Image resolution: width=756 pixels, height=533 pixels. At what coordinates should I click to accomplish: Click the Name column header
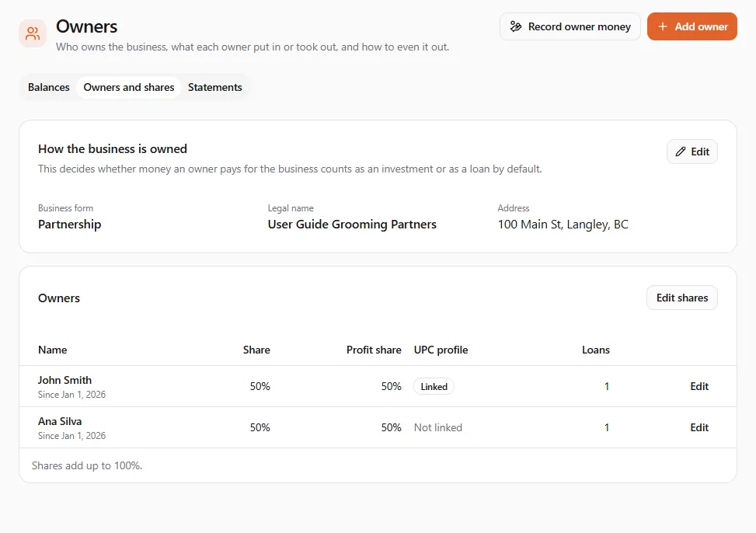click(53, 350)
